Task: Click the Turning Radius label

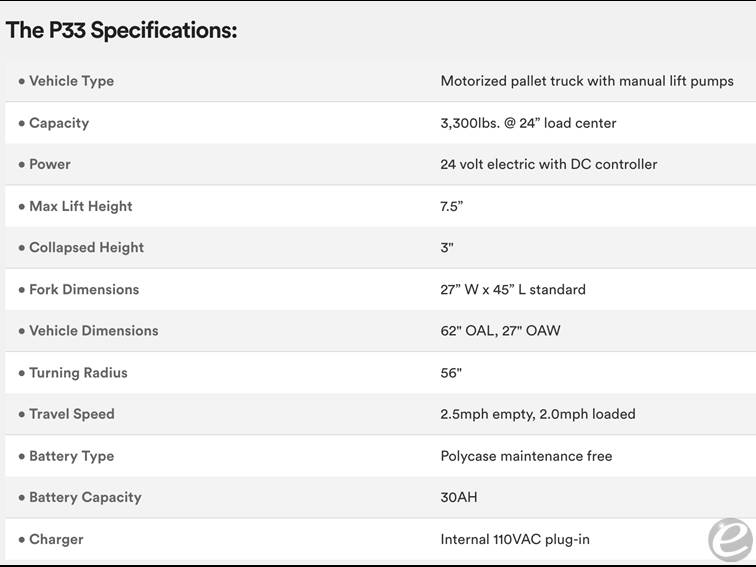Action: pyautogui.click(x=78, y=373)
